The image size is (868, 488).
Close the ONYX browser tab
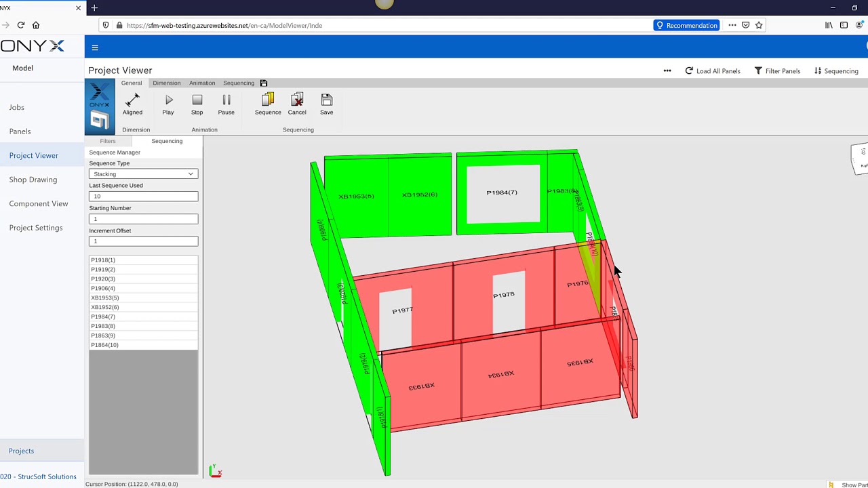[78, 8]
